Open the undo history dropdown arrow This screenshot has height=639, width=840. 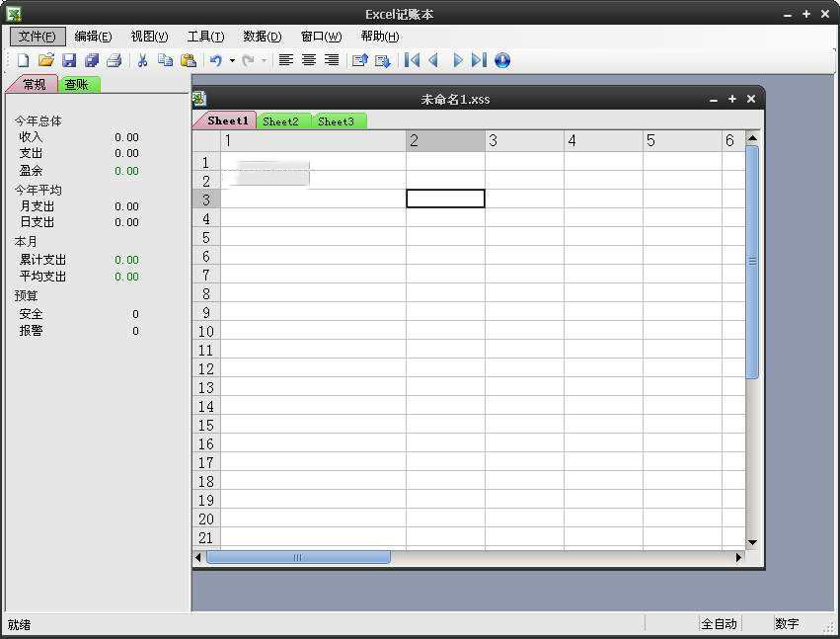point(232,60)
